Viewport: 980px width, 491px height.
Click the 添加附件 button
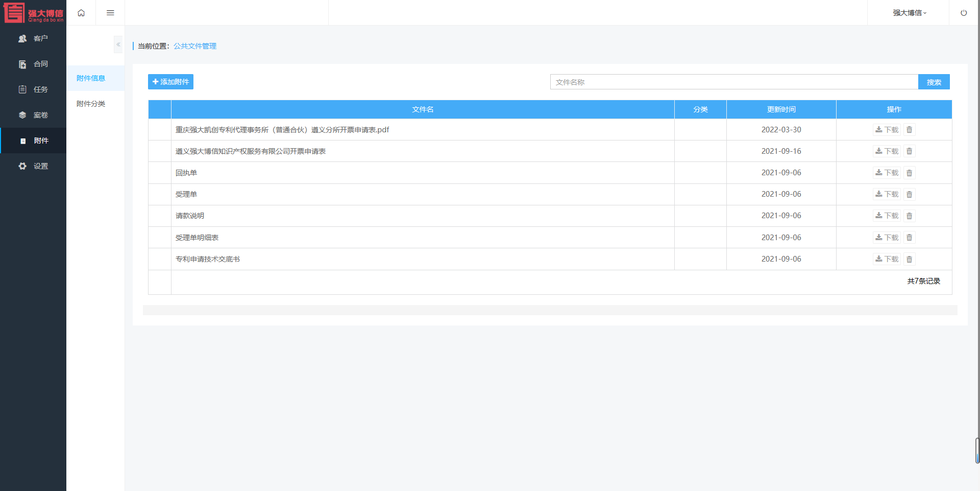pos(170,82)
